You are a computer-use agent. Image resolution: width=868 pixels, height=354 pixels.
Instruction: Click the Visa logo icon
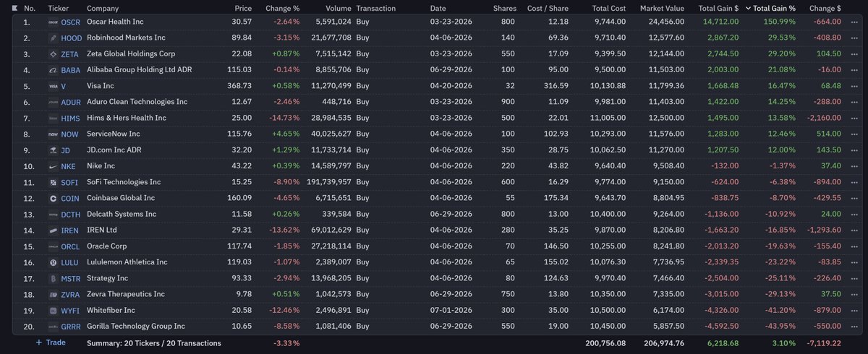[x=53, y=86]
